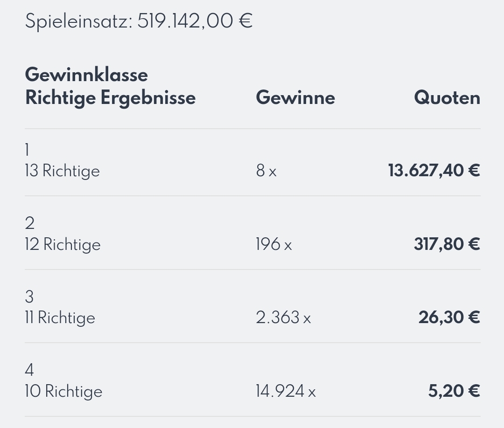The width and height of the screenshot is (504, 428).
Task: Select prize class number 4
Action: 29,370
